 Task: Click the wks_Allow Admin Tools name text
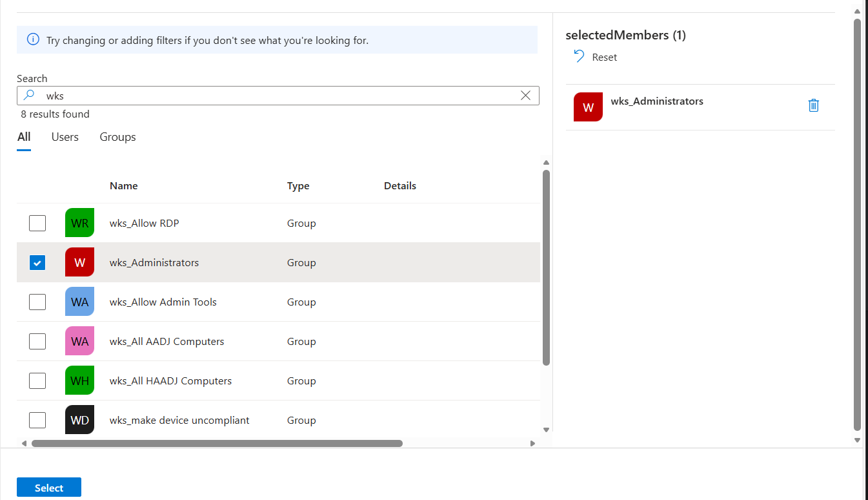point(163,302)
